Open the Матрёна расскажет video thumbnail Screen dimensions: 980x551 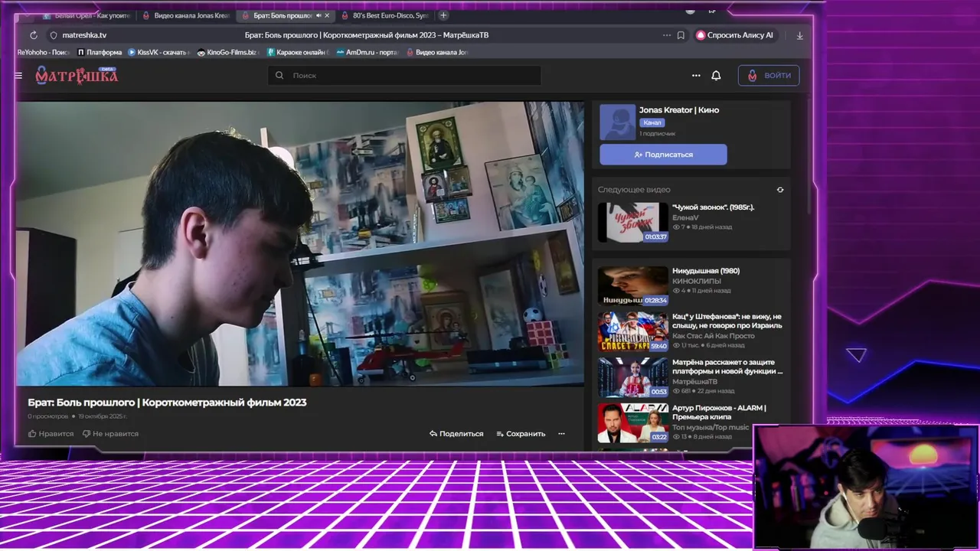[x=633, y=377]
